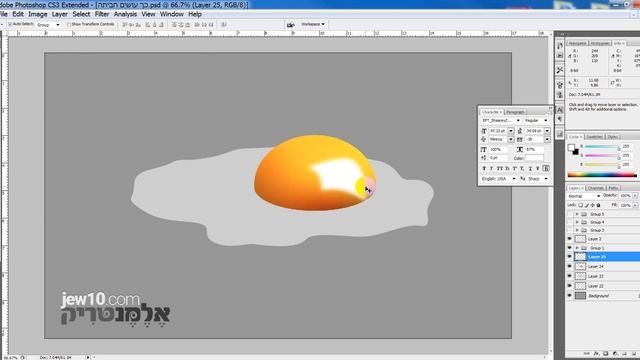The image size is (640, 360).
Task: Expand Group 5 in Layers panel
Action: click(x=577, y=214)
